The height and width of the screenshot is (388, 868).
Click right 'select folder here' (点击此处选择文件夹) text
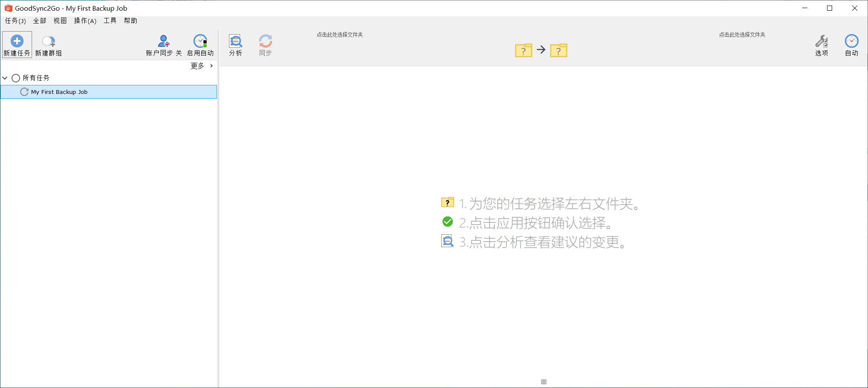[742, 35]
